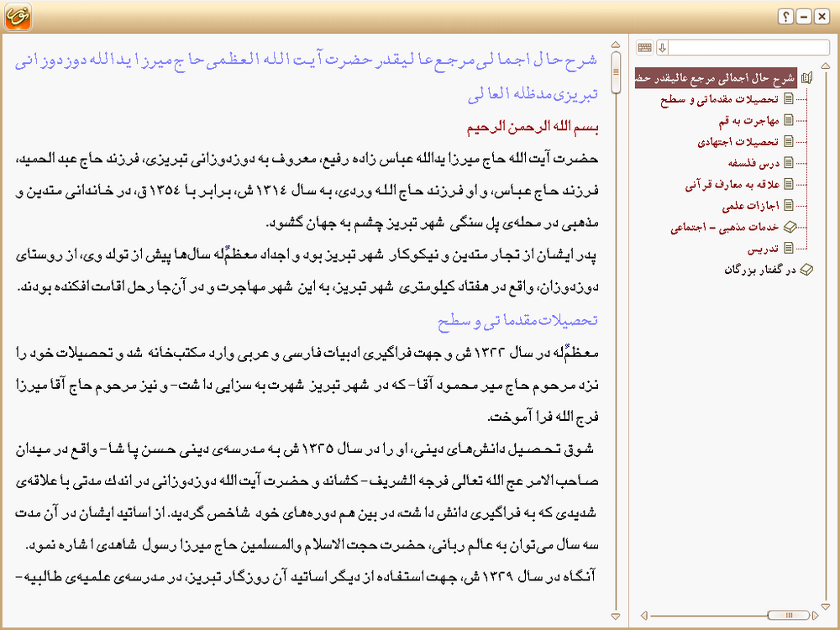
Task: Focus the search input field above the tree
Action: pyautogui.click(x=748, y=48)
